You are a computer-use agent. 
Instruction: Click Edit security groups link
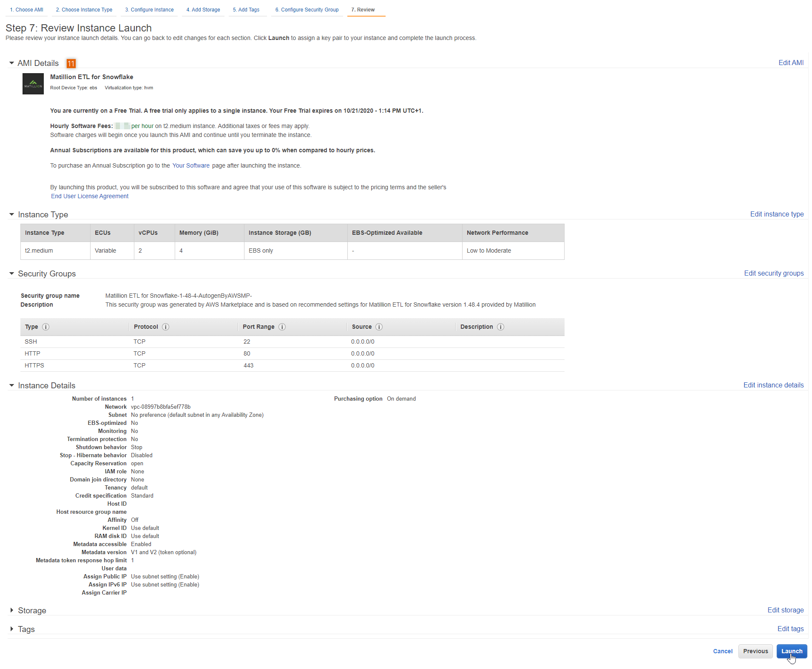(x=774, y=273)
